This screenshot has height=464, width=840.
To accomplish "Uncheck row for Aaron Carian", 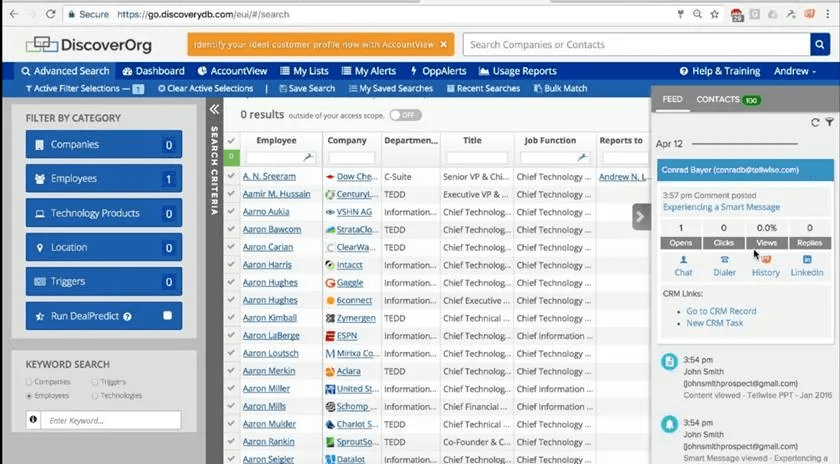I will (231, 246).
